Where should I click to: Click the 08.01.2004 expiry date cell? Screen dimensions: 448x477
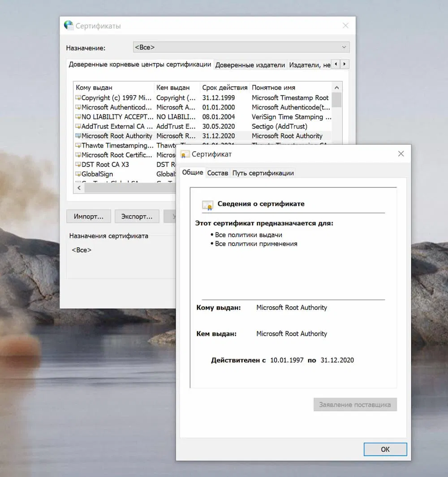coord(219,117)
